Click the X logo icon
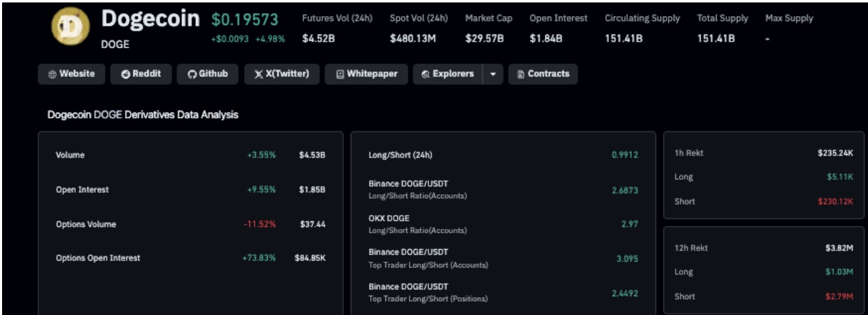Viewport: 868px width, 315px height. pos(258,74)
